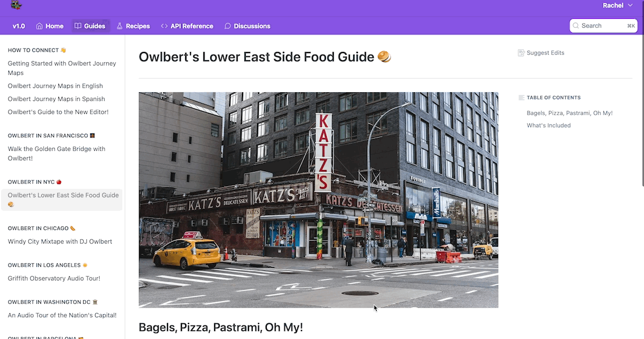Image resolution: width=644 pixels, height=339 pixels.
Task: Open the Rachel user dropdown
Action: [x=618, y=5]
